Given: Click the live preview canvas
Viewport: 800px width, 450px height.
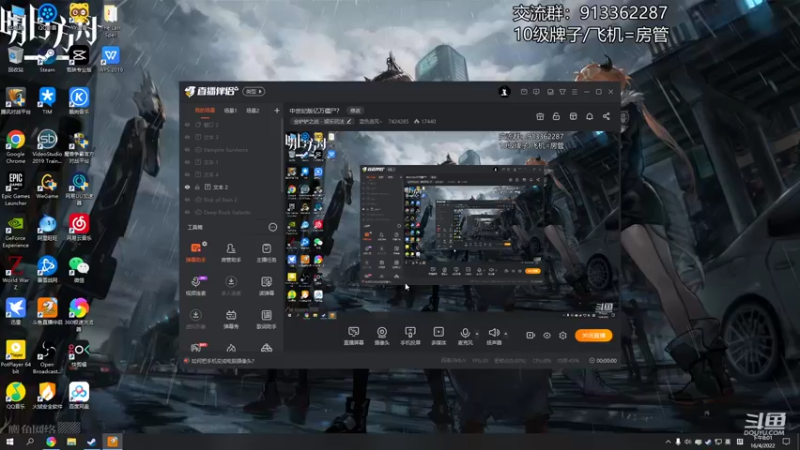Looking at the screenshot, I should 451,226.
